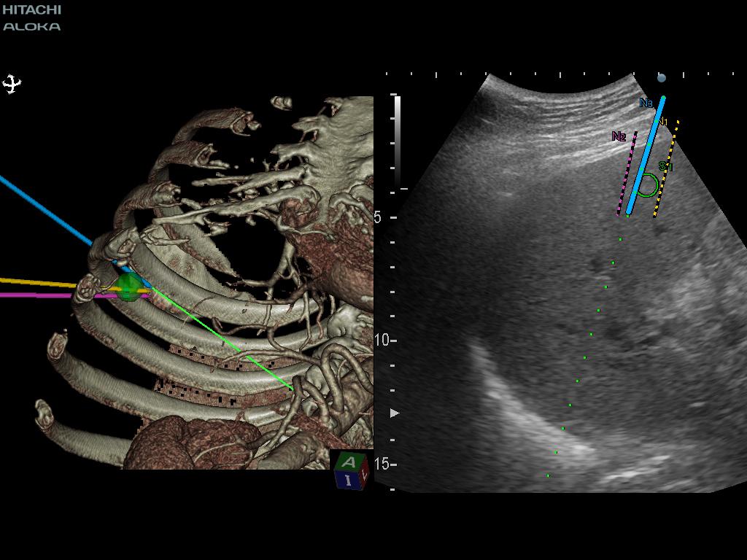The image size is (747, 560).
Task: Select the green target sphere on rib
Action: pyautogui.click(x=130, y=287)
